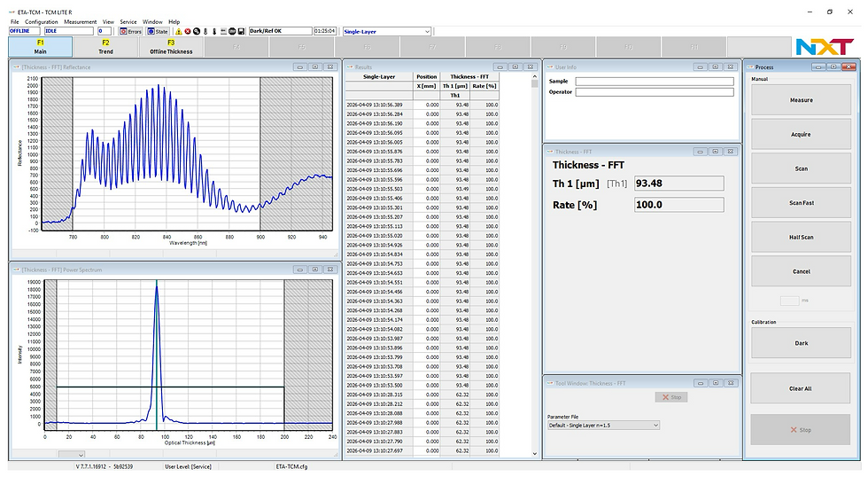Click the ETA-TCM.cfg status bar entry
Viewport: 868px width, 477px height.
tap(291, 467)
